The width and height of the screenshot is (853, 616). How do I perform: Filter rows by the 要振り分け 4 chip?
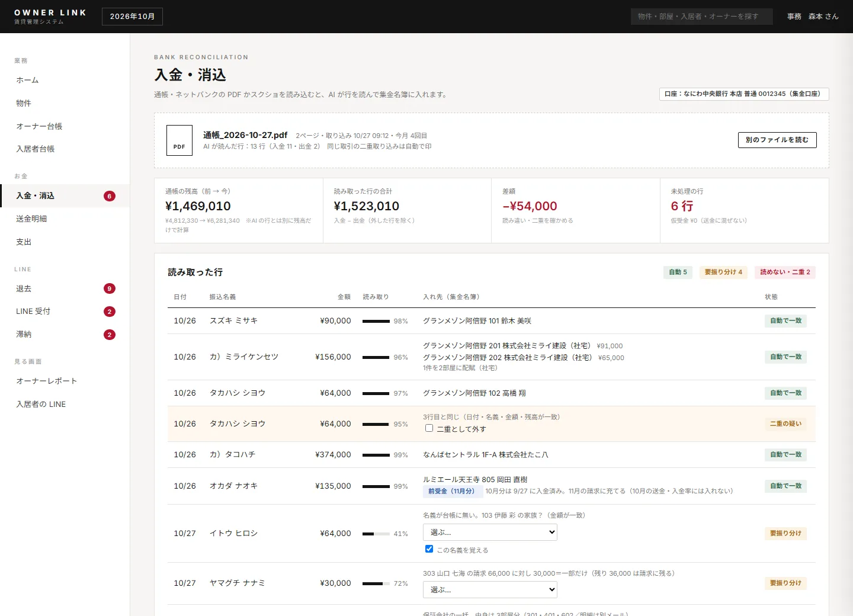723,272
